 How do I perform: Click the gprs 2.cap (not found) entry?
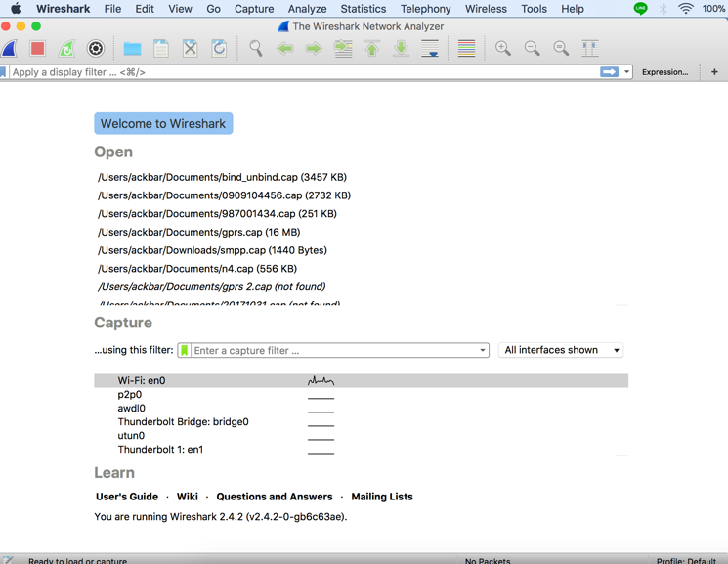(x=211, y=286)
